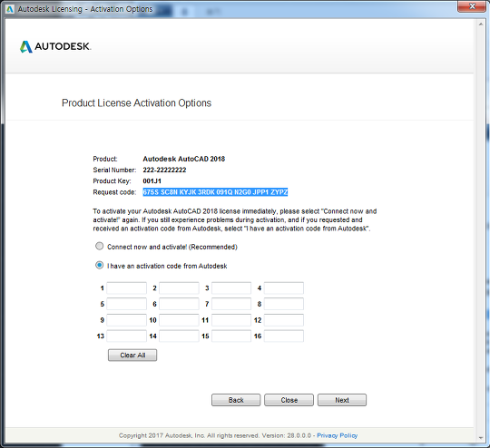Click activation code field 15

[x=231, y=336]
